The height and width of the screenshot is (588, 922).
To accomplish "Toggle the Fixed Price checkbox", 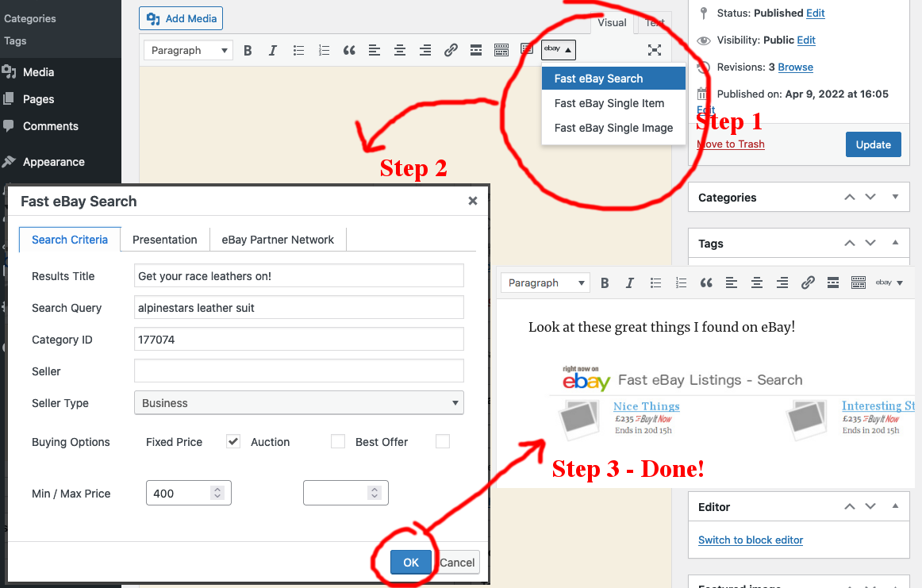I will (232, 441).
